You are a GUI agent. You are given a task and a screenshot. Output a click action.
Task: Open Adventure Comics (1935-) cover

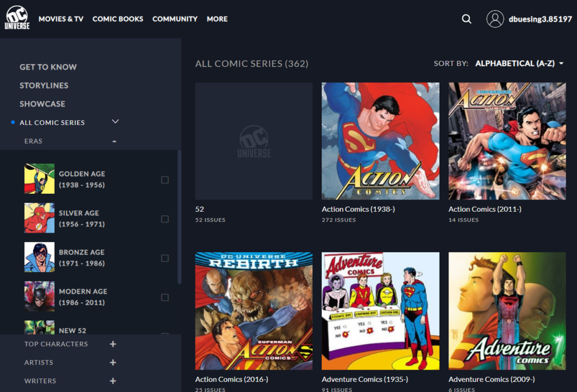[380, 311]
